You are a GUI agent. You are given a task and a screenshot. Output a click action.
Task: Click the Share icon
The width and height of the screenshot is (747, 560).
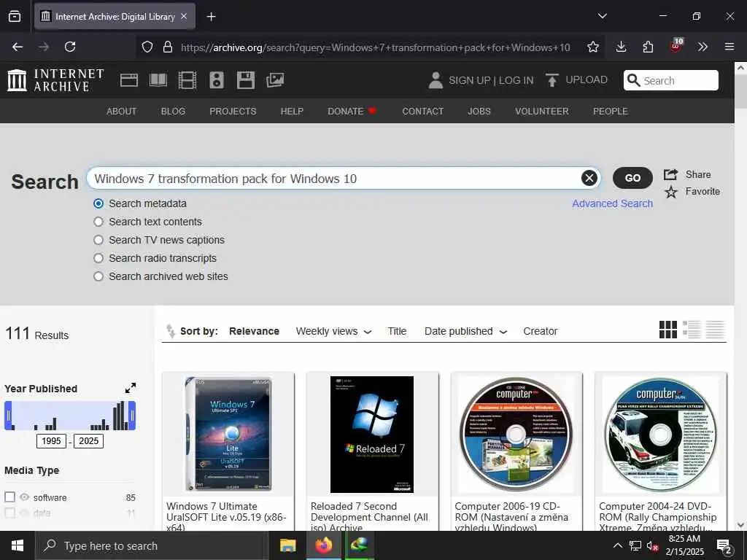671,174
